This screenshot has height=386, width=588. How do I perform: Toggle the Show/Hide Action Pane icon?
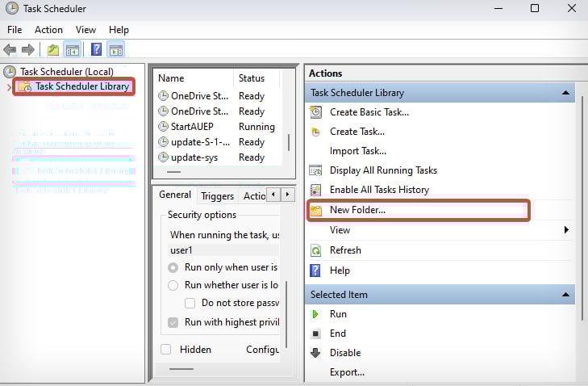coord(116,49)
